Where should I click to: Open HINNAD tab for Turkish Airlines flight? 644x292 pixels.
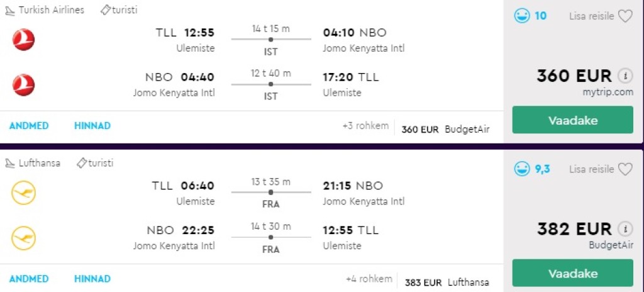92,126
